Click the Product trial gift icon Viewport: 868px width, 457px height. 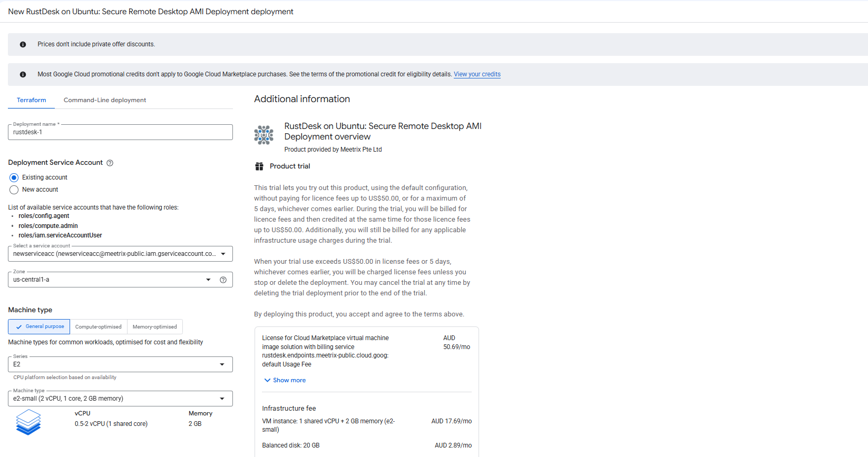coord(259,166)
